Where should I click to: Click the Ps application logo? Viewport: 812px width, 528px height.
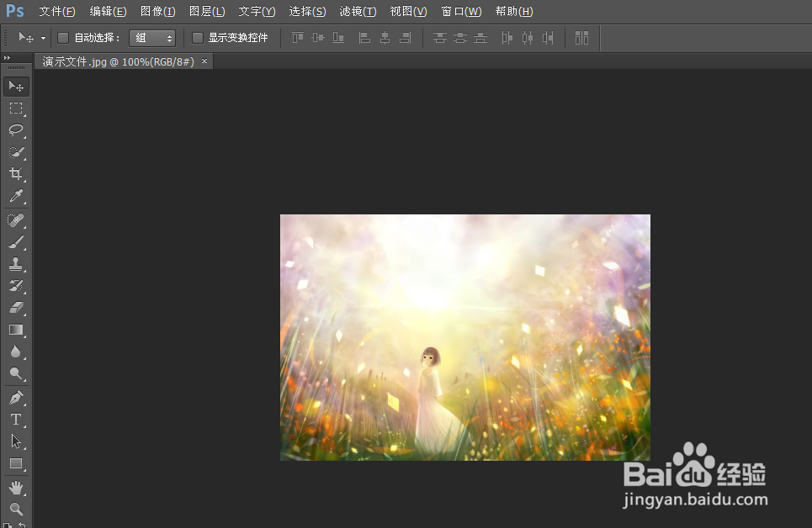coord(14,10)
